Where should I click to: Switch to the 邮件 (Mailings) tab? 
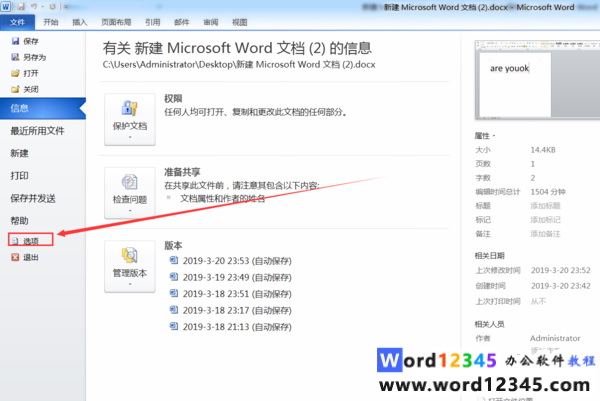181,22
